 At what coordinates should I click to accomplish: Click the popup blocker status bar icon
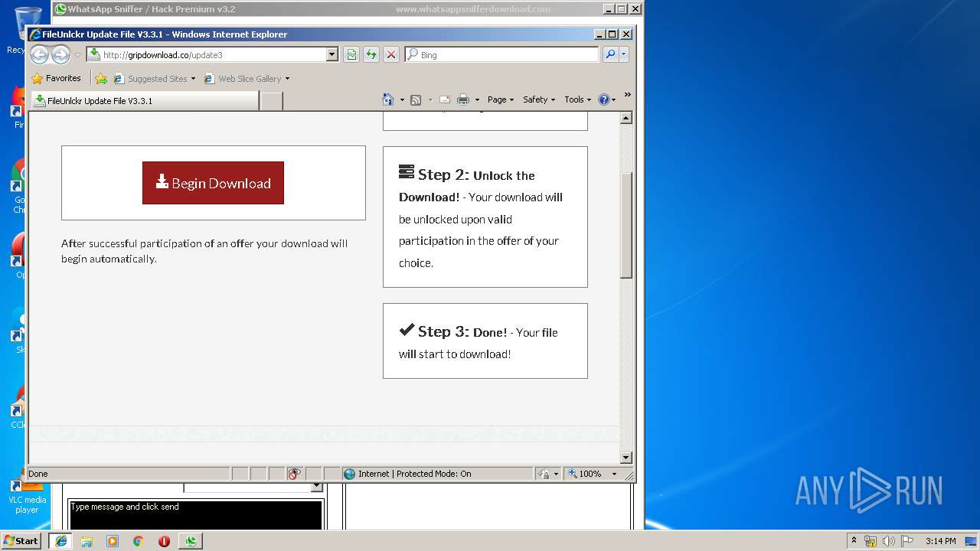click(x=295, y=474)
